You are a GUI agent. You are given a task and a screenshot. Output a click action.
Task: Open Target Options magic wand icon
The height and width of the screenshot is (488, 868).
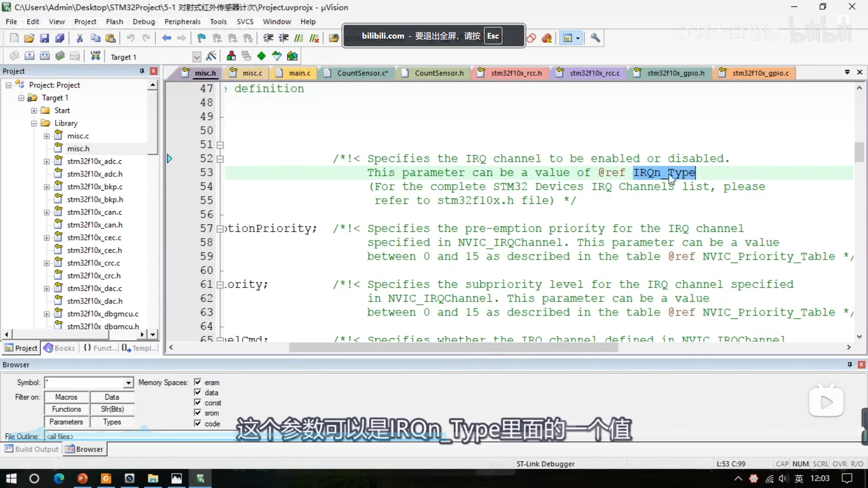tap(211, 56)
